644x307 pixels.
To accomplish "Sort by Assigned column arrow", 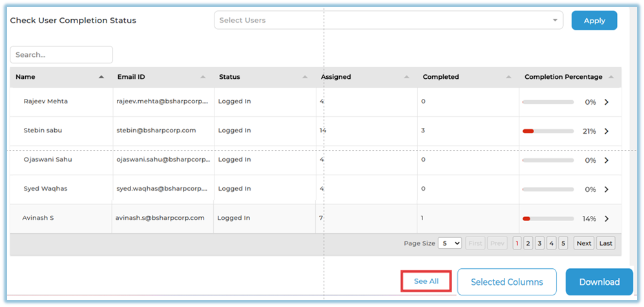I will point(406,77).
